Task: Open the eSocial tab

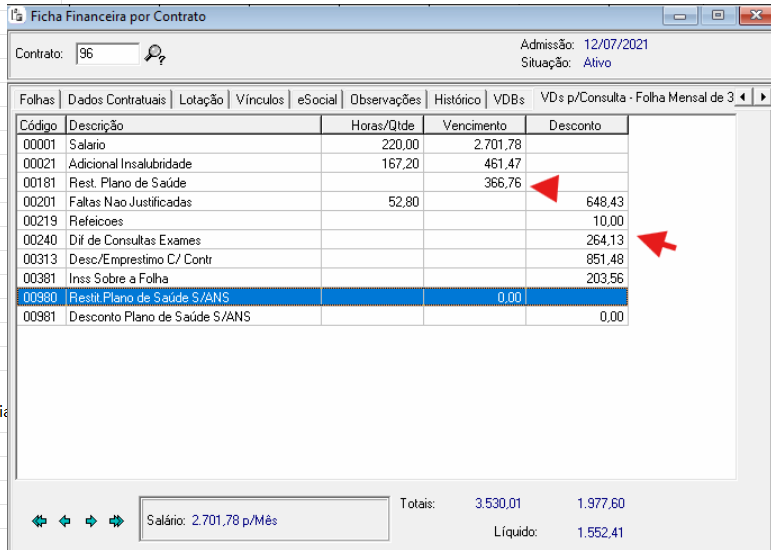Action: [x=316, y=99]
